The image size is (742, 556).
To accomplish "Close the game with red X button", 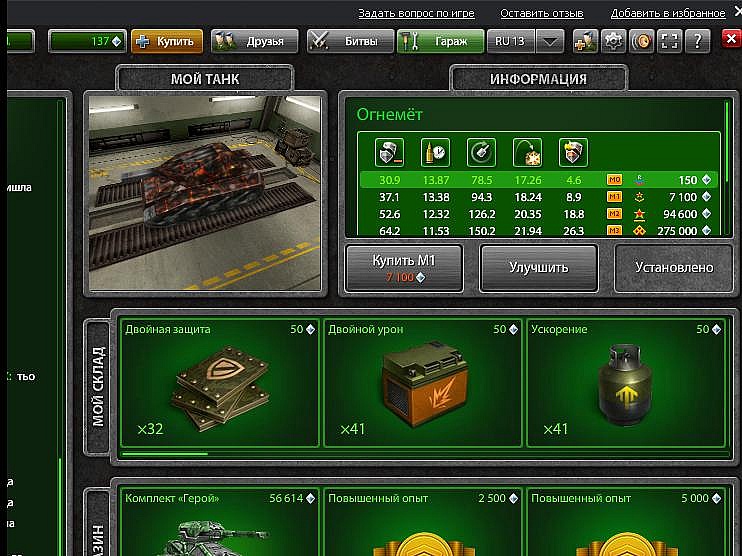I will coord(731,38).
